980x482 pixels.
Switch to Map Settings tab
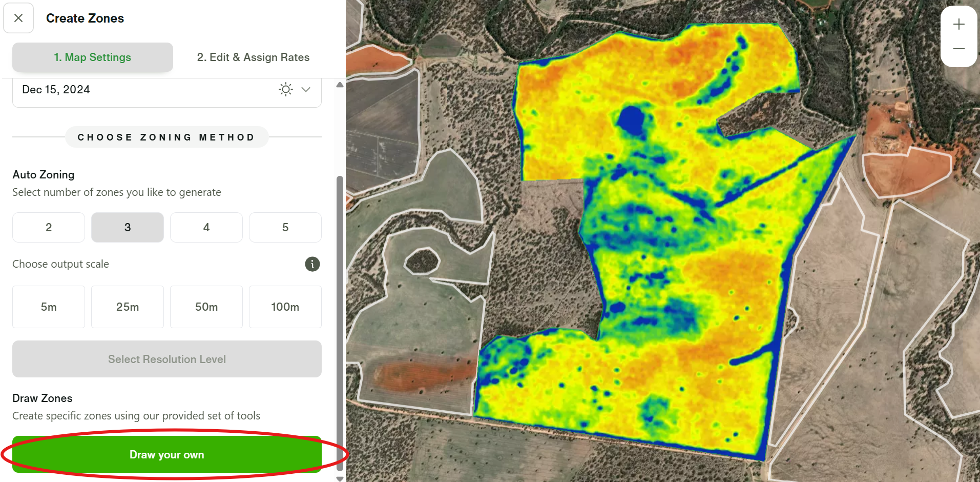(x=92, y=57)
